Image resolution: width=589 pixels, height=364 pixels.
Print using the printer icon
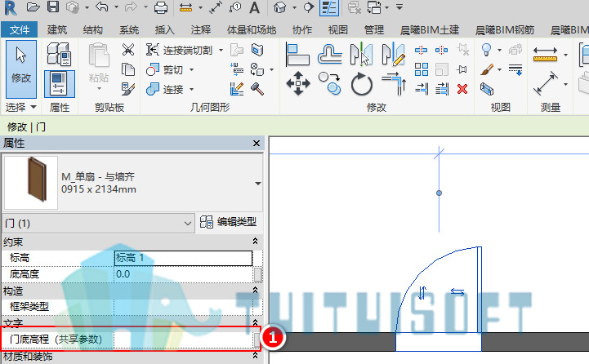[x=161, y=7]
